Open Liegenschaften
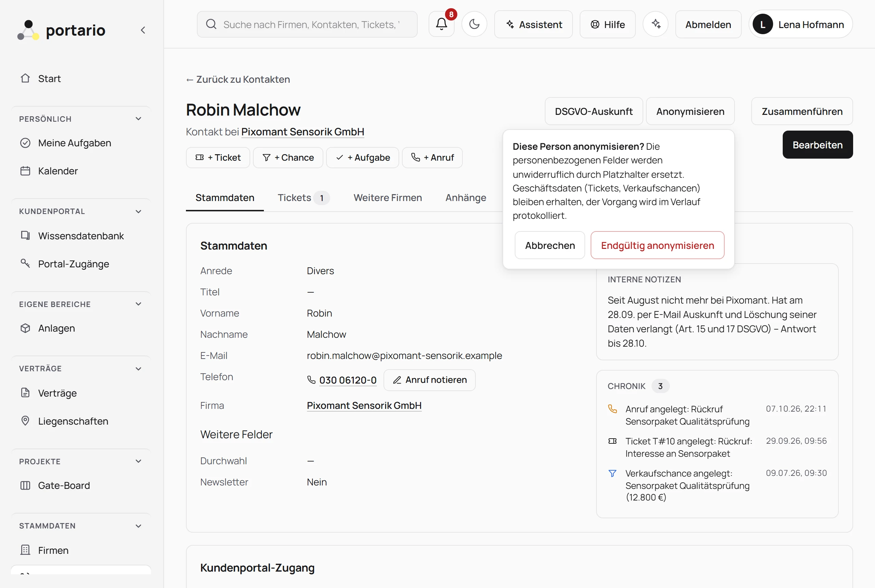 point(81,421)
